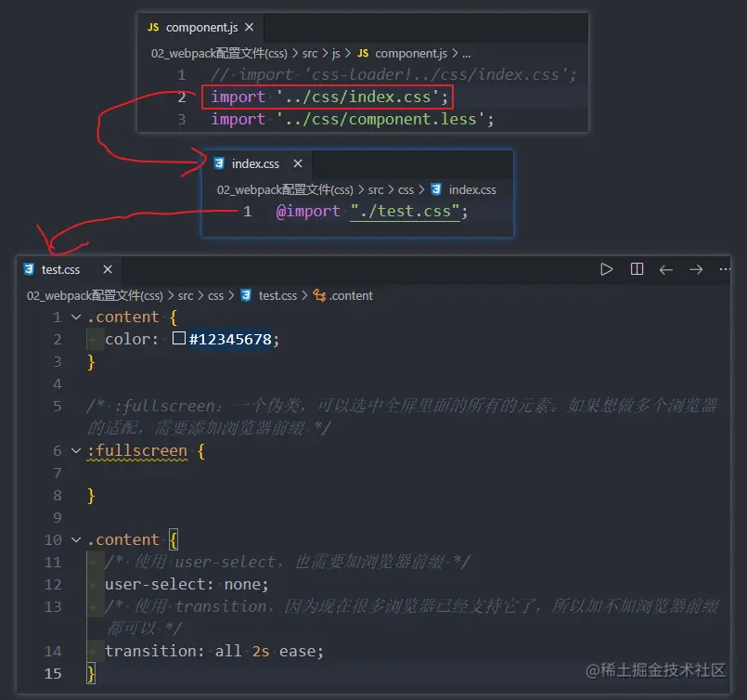The image size is (747, 700).
Task: Run the code using the play icon
Action: pos(607,268)
